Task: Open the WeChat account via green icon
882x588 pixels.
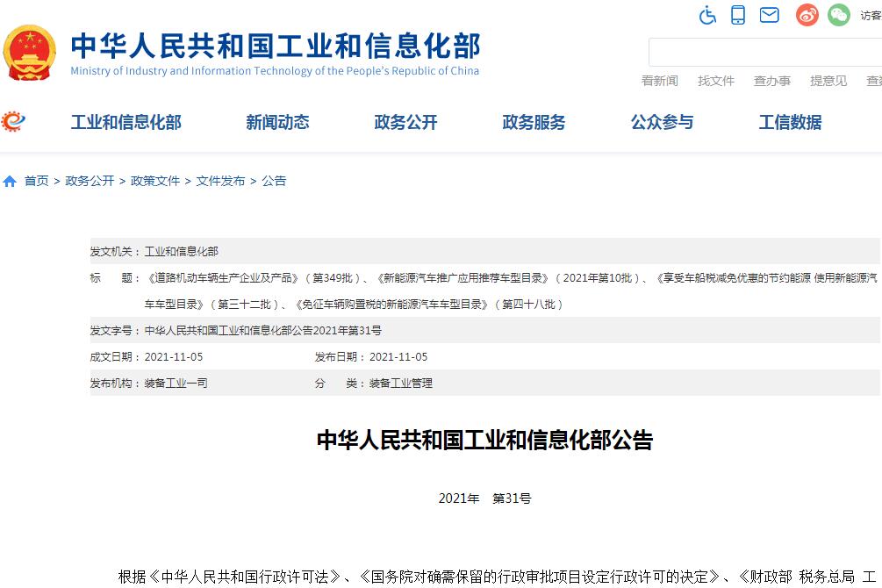Action: [838, 14]
